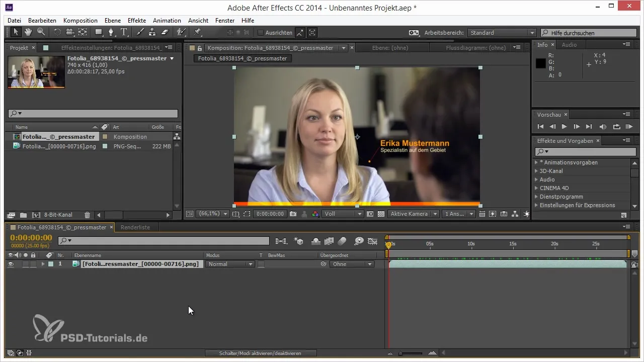Screen dimensions: 644x362
Task: Open the Fenster menu
Action: point(225,21)
